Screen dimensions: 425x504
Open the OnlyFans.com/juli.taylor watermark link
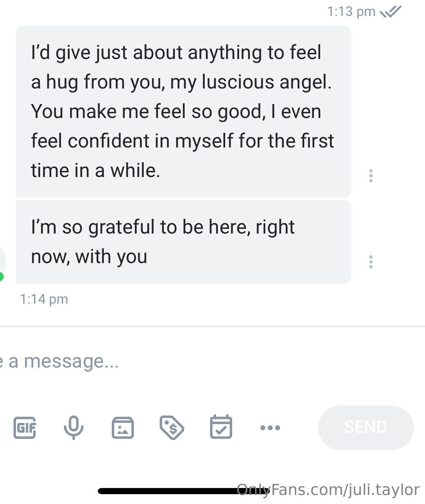click(328, 490)
